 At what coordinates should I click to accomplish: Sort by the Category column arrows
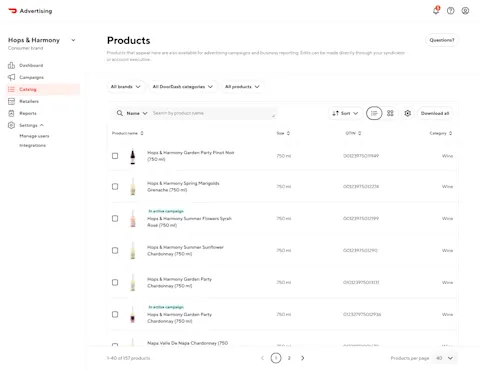tap(450, 133)
